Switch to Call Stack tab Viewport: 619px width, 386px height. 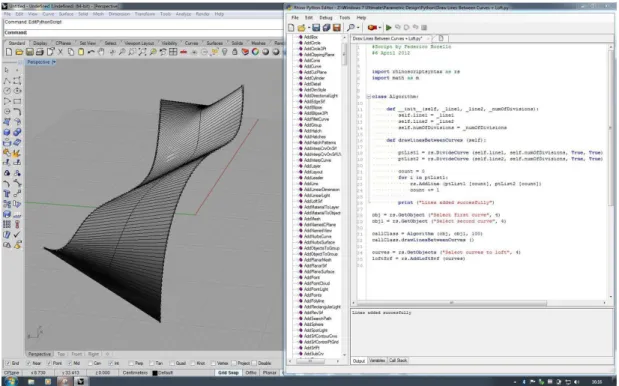pos(398,361)
